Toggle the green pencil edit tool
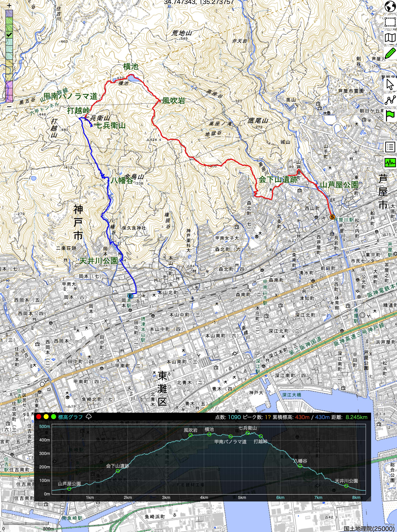The height and width of the screenshot is (532, 397). point(390,53)
